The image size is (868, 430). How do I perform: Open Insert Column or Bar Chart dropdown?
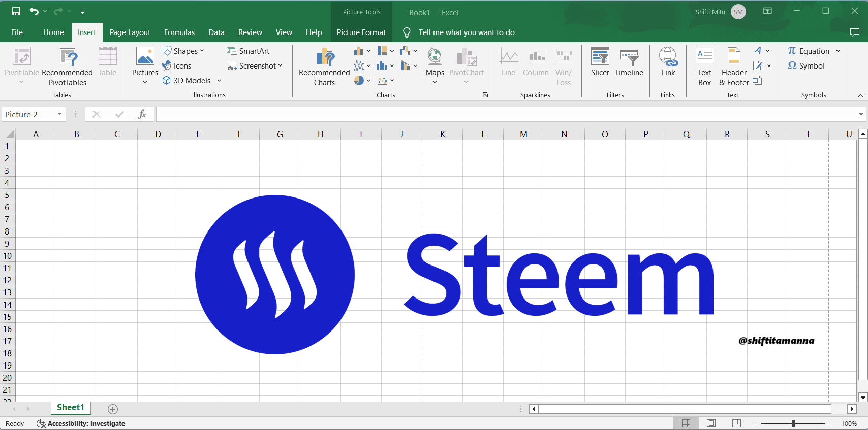click(x=362, y=51)
